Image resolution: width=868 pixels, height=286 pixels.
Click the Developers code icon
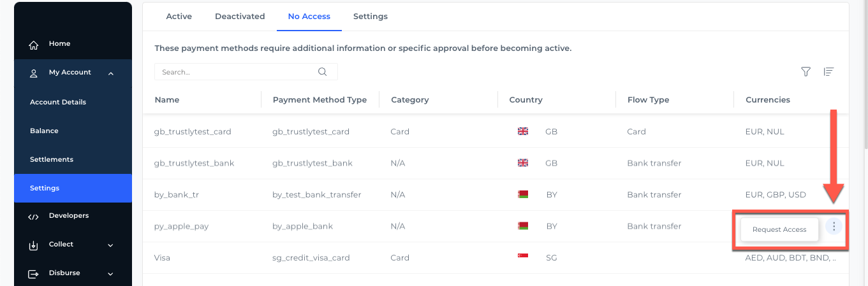pyautogui.click(x=34, y=217)
